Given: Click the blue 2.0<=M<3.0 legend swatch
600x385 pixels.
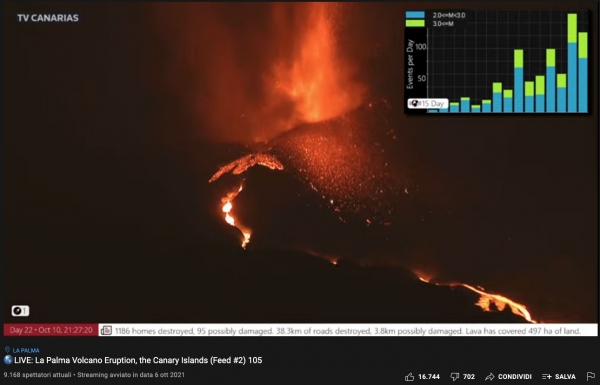Looking at the screenshot, I should (415, 15).
